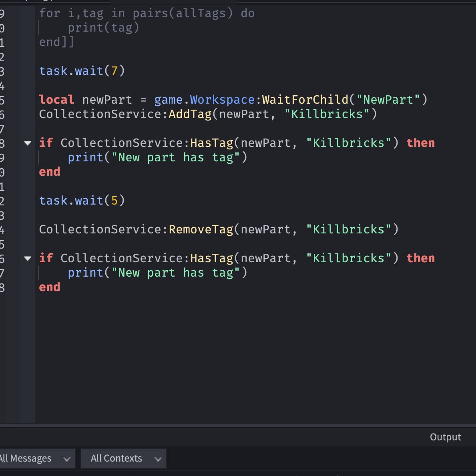476x476 pixels.
Task: Click the second HasTag method name
Action: (212, 258)
